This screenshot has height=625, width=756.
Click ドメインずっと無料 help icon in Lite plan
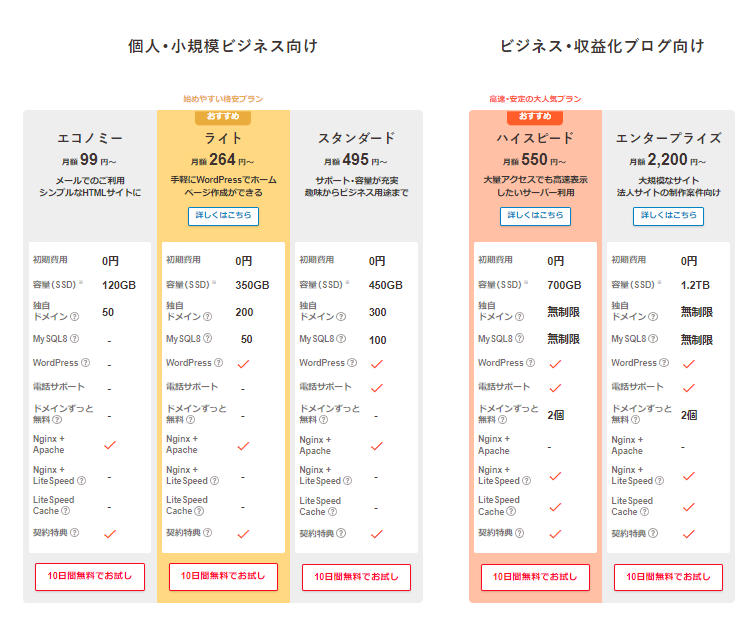[192, 420]
